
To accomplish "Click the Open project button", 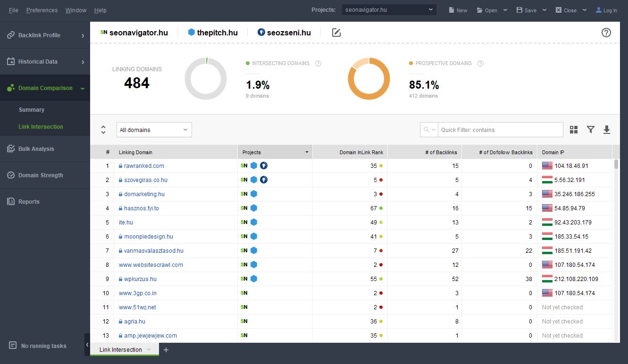I will coord(487,10).
